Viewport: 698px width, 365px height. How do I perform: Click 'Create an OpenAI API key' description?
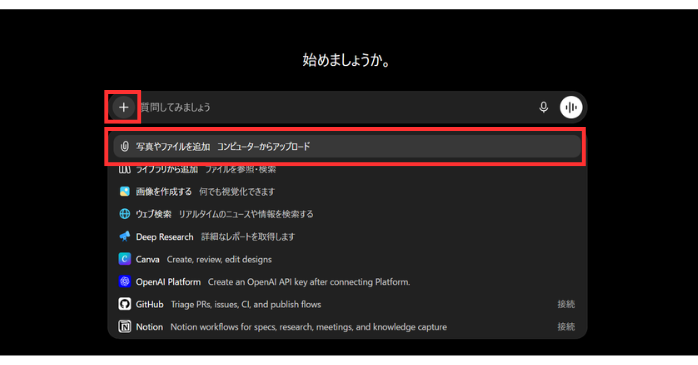click(x=309, y=282)
